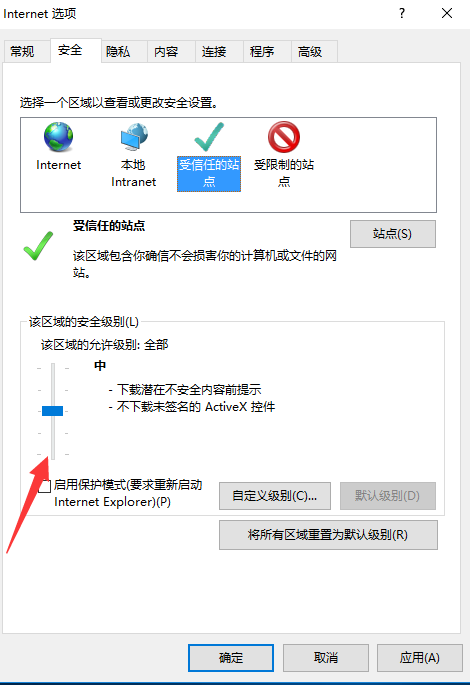Viewport: 470px width, 685px height.
Task: Go to the 程序 tab
Action: click(262, 52)
